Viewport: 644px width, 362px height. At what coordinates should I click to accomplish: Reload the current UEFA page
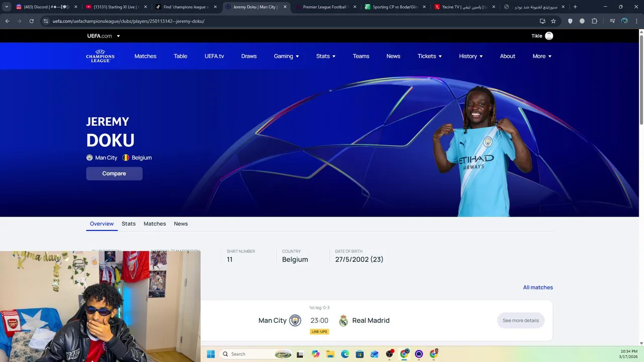(31, 21)
